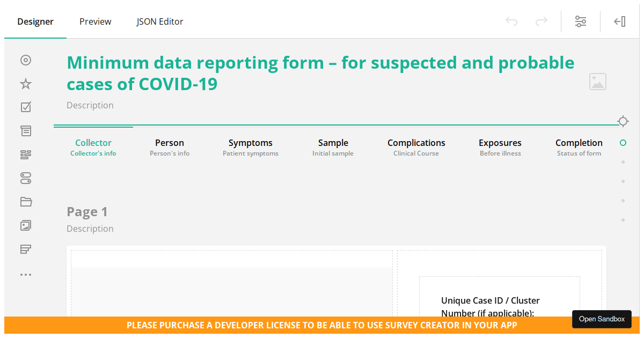Select the active green page navigator dot
The image size is (644, 338).
[x=623, y=143]
